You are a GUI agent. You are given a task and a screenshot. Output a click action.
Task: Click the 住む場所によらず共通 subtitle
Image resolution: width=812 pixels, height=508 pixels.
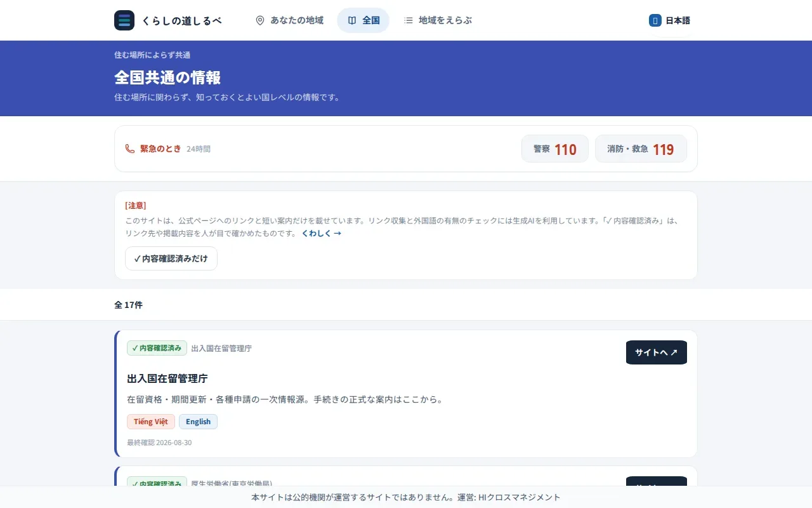tap(152, 55)
